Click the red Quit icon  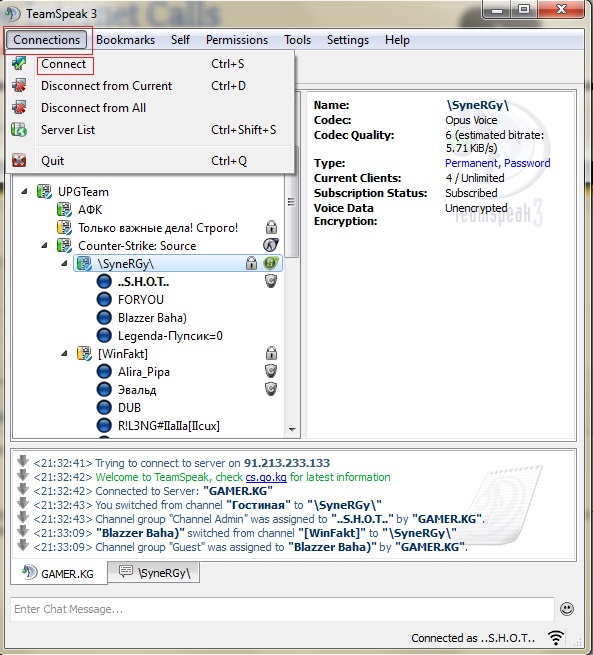(19, 160)
